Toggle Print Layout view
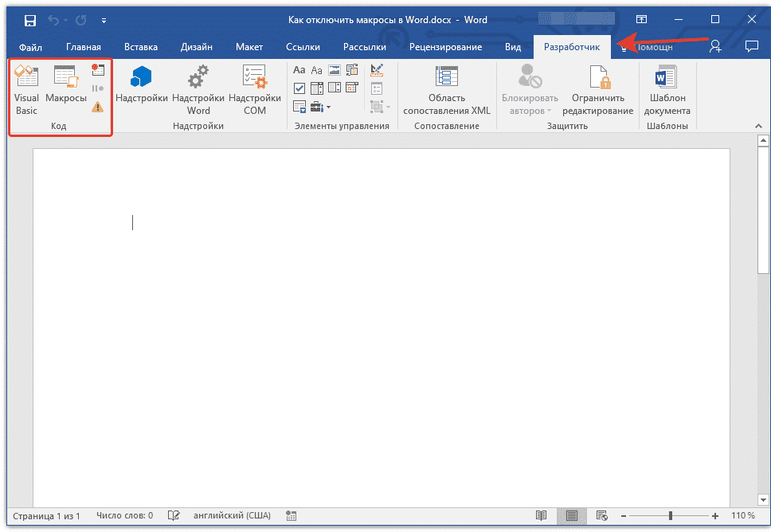Viewport: 771px width, 532px height. 572,516
